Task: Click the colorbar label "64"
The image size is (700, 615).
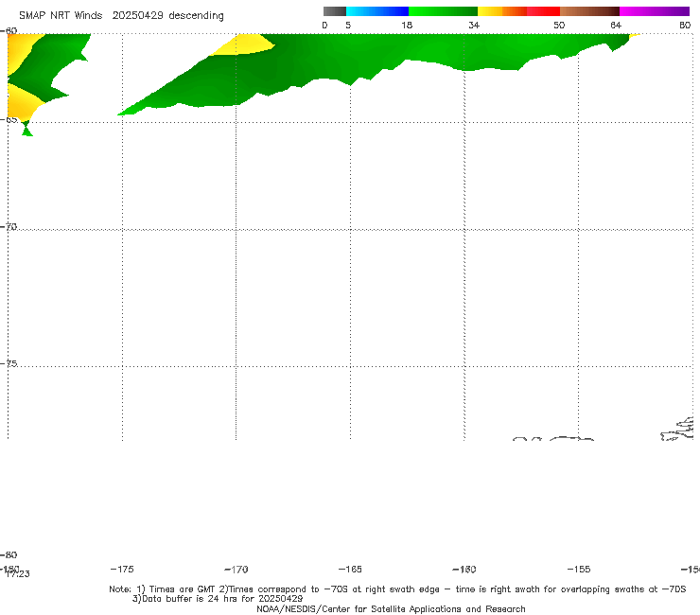Action: click(x=616, y=25)
